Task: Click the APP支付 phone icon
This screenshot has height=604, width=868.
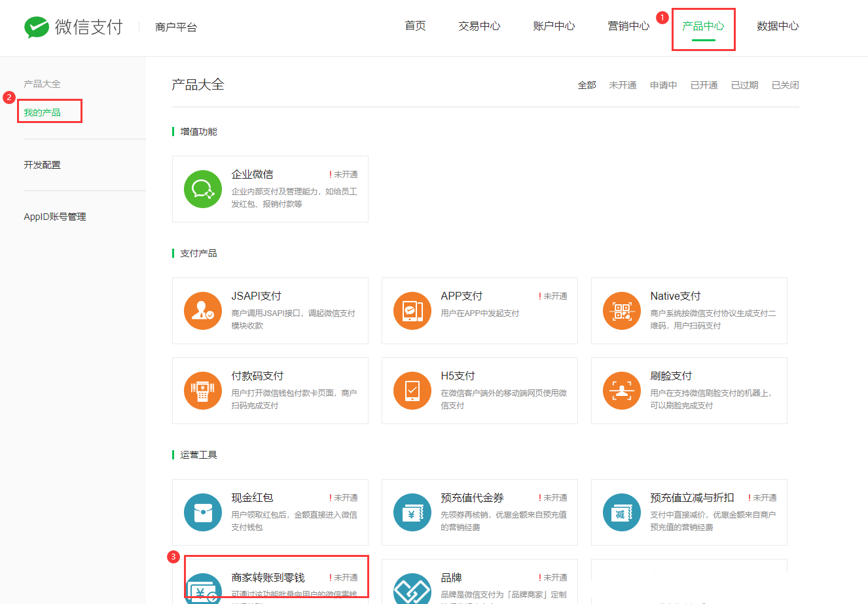Action: [412, 311]
